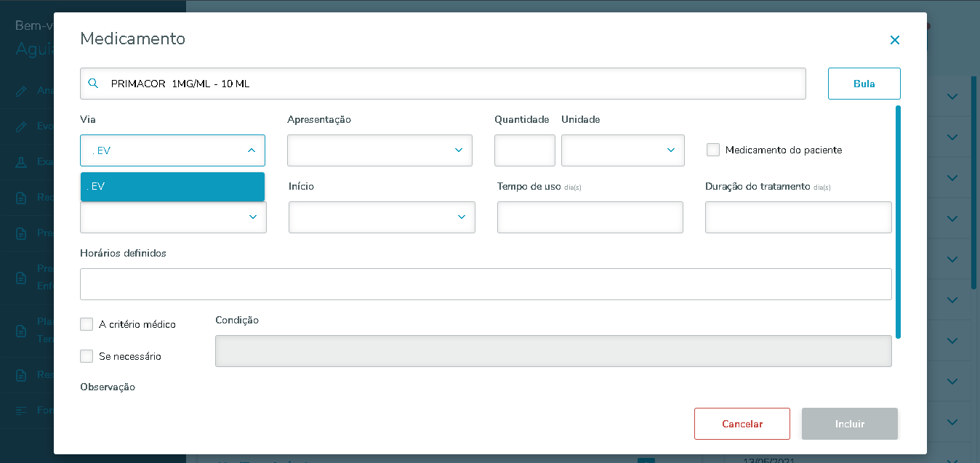Click the Bula button
The width and height of the screenshot is (980, 463).
tap(864, 84)
